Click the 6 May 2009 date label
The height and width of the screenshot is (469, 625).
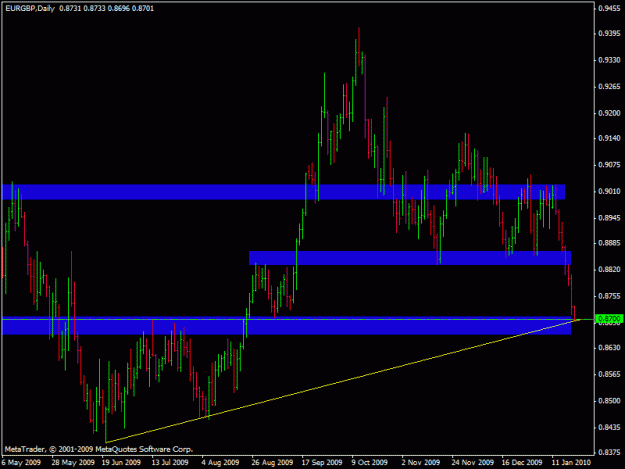(x=21, y=463)
